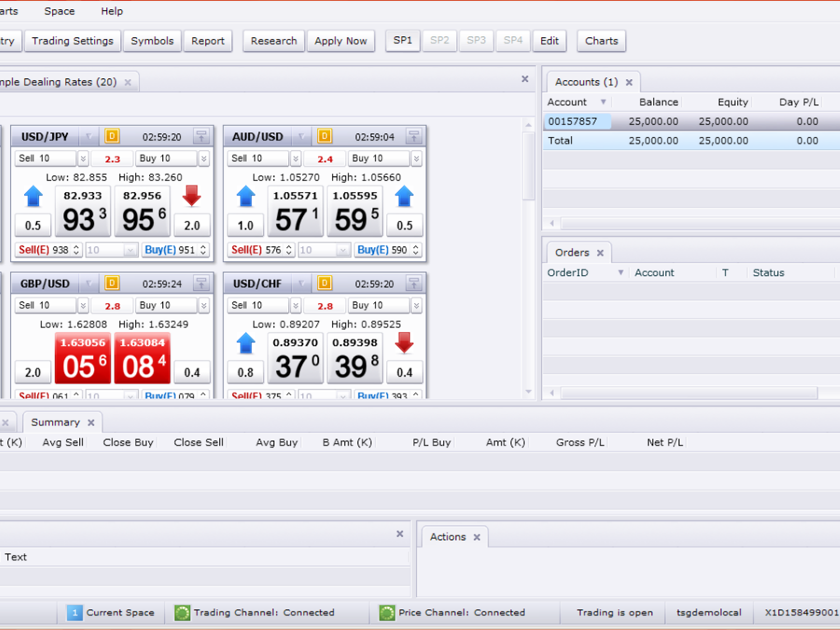Click the Price Channel connected status icon
Viewport: 840px width, 630px height.
tap(386, 612)
